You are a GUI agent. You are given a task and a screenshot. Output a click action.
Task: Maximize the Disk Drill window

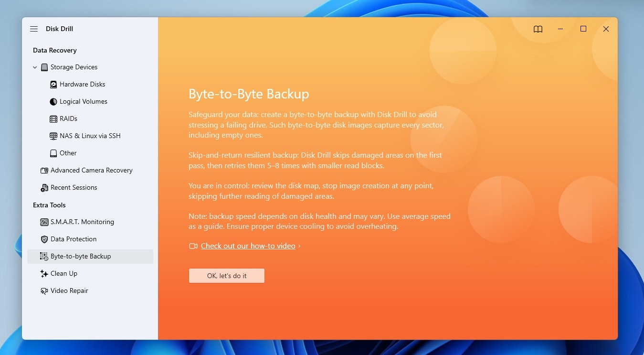(x=583, y=29)
